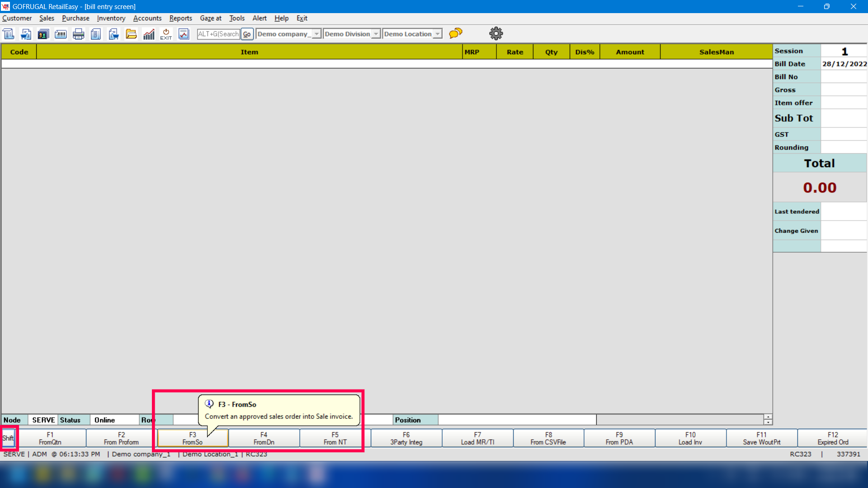This screenshot has width=868, height=488.
Task: Click the F12 Expired Ord button
Action: [x=832, y=438]
